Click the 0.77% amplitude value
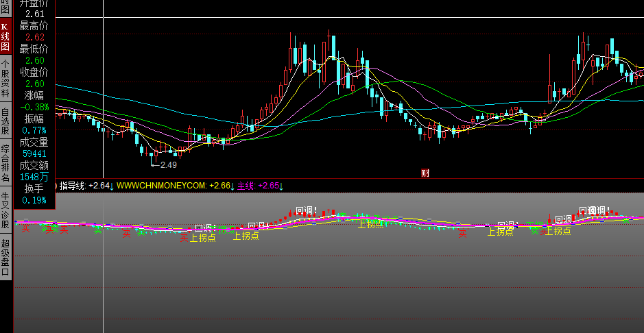Screen dimensions: 644x333 click(x=34, y=130)
